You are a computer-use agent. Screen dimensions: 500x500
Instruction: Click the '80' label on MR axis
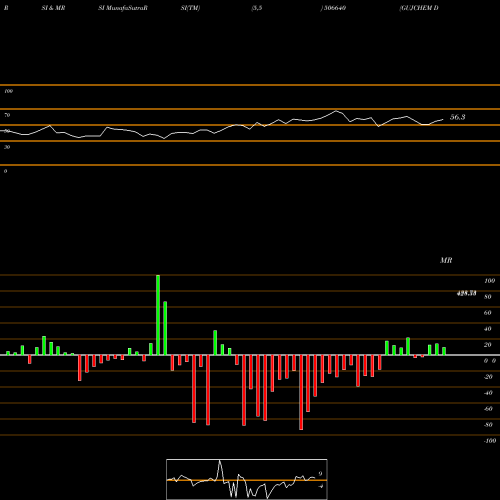click(x=488, y=297)
